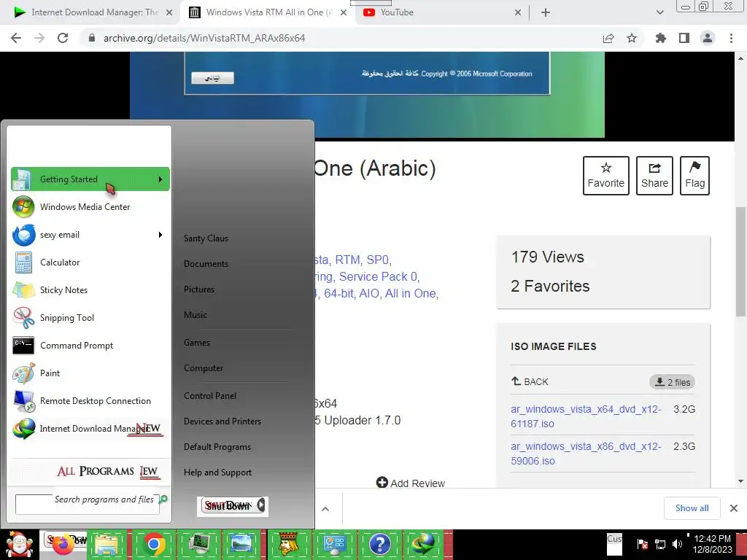Open the network tray icon

(x=659, y=544)
